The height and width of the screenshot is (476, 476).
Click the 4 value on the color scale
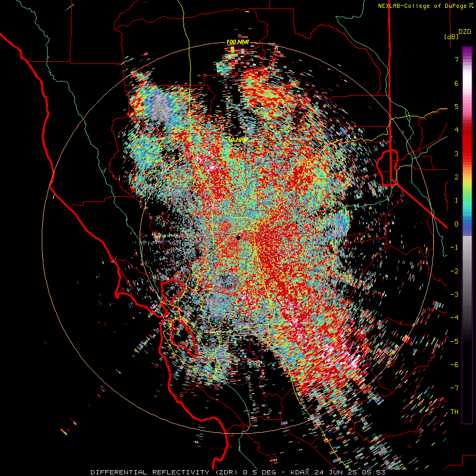(x=456, y=130)
